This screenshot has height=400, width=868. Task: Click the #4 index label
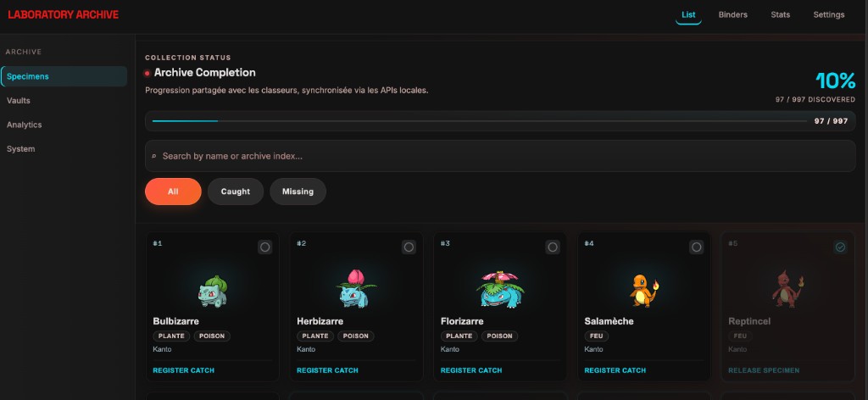(589, 243)
